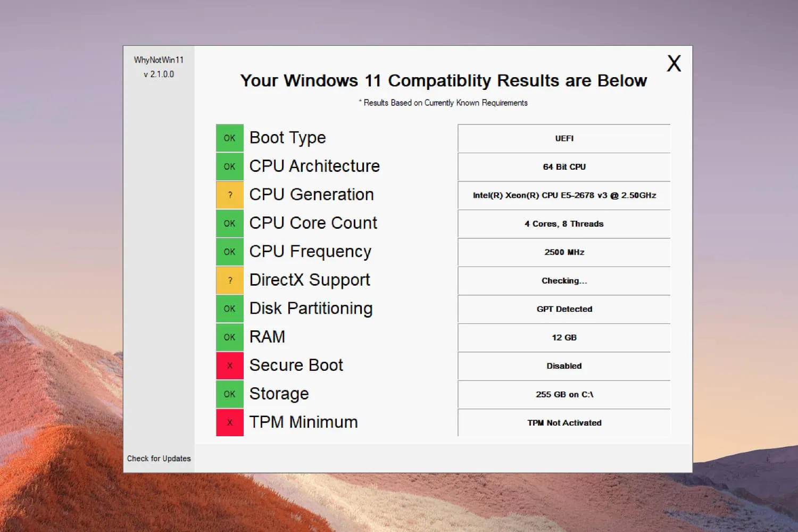Select the green OK badge for Disk Partitioning
Viewport: 798px width, 532px height.
(x=230, y=309)
